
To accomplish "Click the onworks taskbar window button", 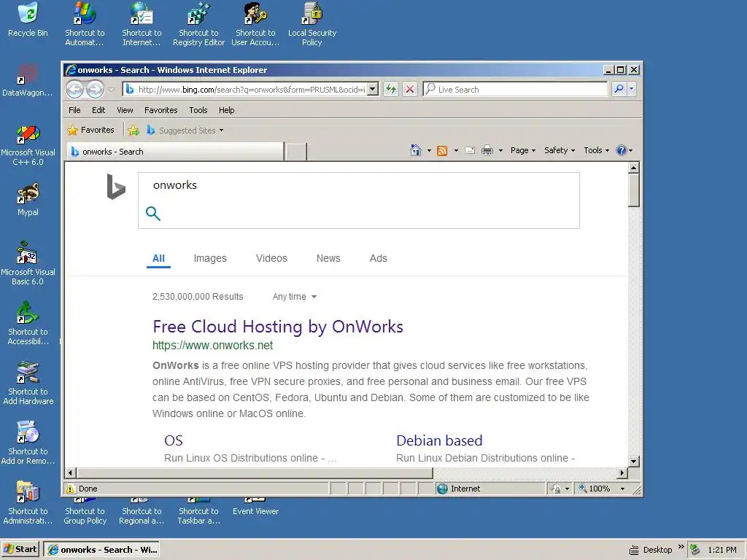I will point(101,550).
